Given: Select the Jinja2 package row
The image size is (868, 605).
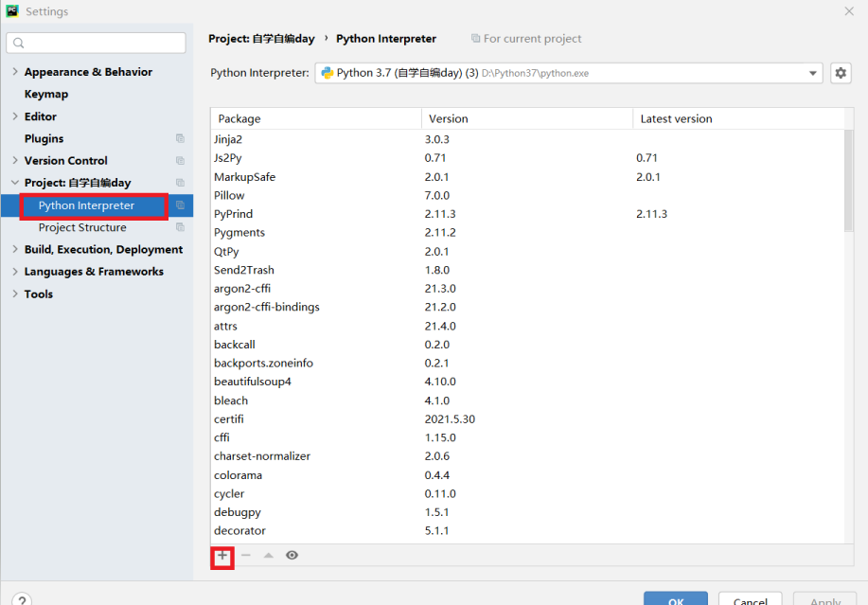Looking at the screenshot, I should [527, 139].
